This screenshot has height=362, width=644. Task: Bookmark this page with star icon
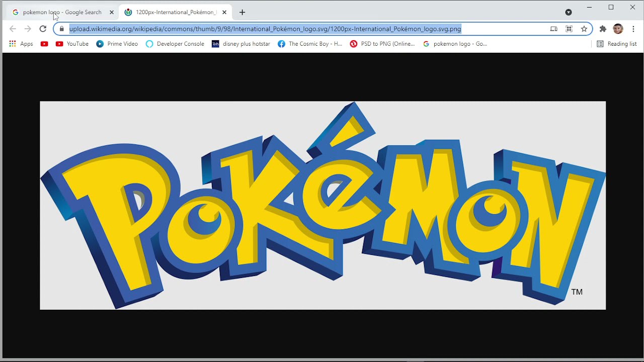(x=584, y=29)
